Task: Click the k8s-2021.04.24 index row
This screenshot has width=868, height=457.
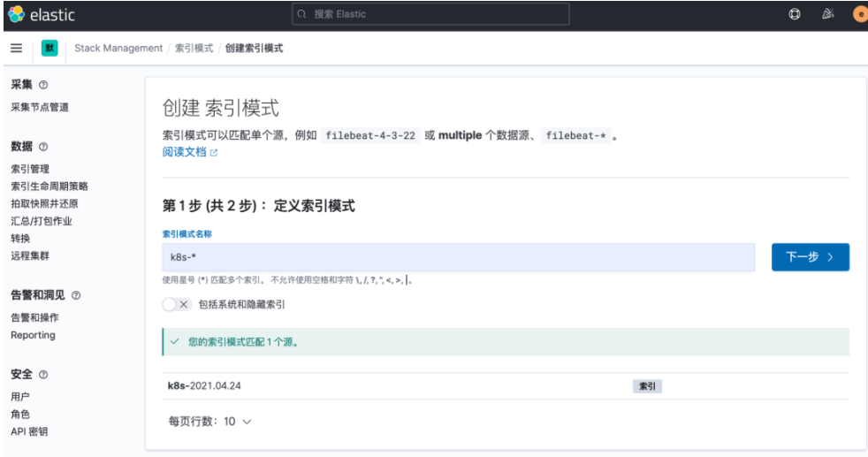Action: (506, 386)
